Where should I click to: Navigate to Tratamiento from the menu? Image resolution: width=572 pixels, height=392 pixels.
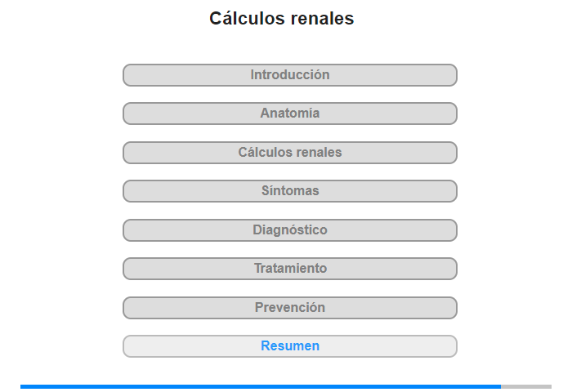[289, 269]
